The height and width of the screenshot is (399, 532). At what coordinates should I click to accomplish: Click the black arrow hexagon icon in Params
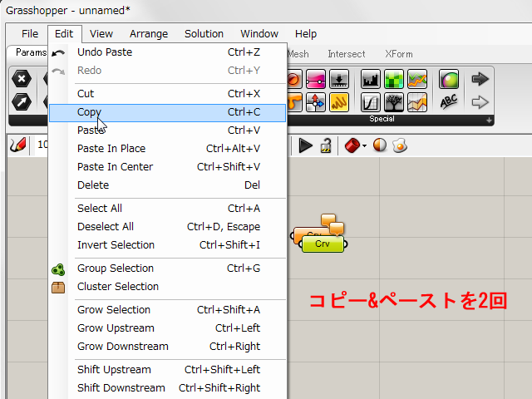22,101
